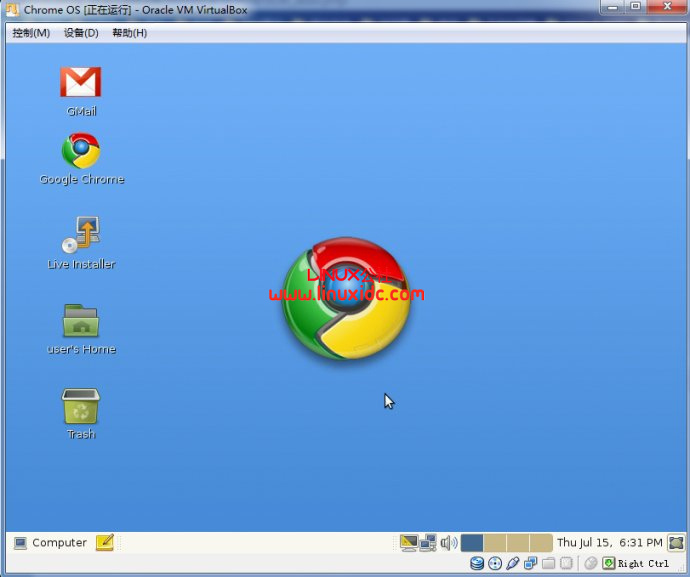
Task: Click the VirtualBox window title bar icon
Action: tap(12, 10)
